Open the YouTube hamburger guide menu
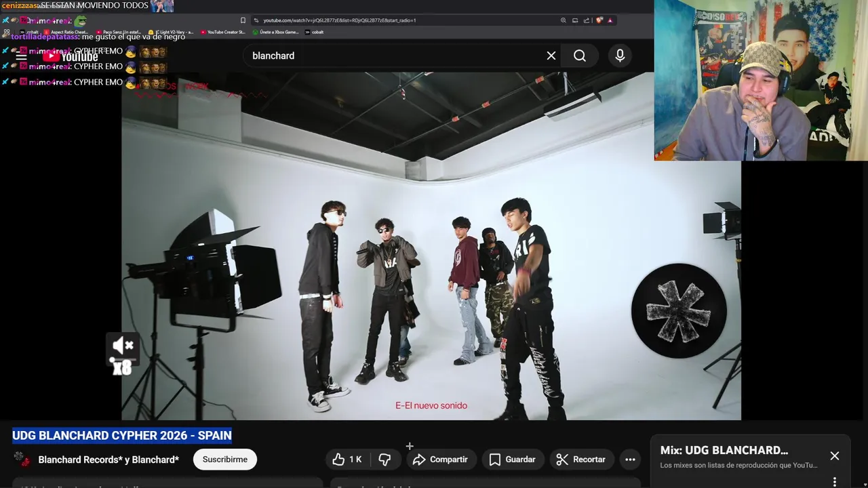The width and height of the screenshot is (868, 488). click(21, 56)
